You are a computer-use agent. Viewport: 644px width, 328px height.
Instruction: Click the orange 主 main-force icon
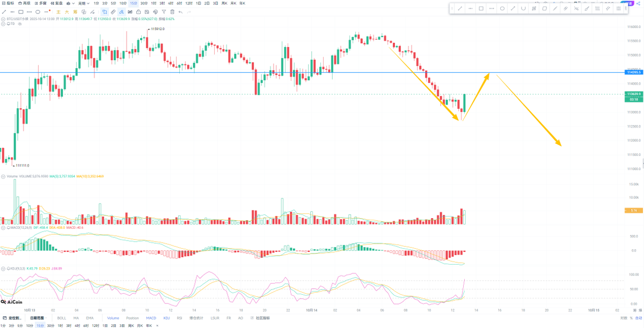coord(58,12)
